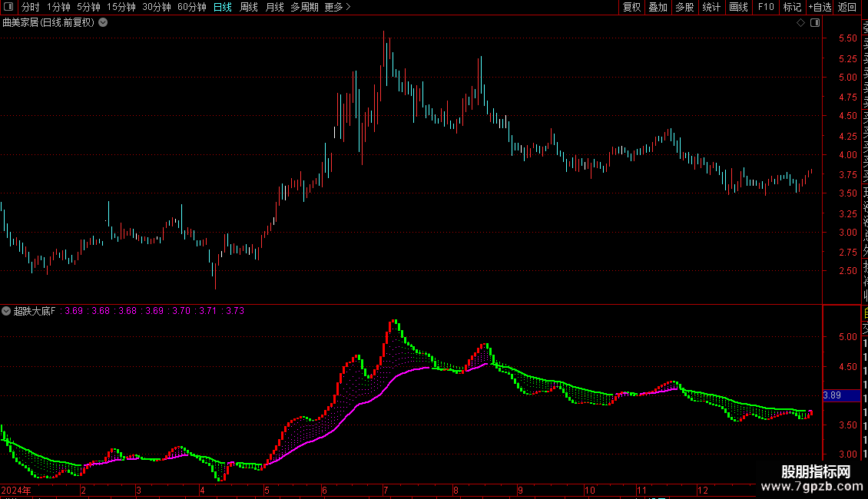The width and height of the screenshot is (868, 499).
Task: Click month 7 marker on time axis
Action: point(386,490)
